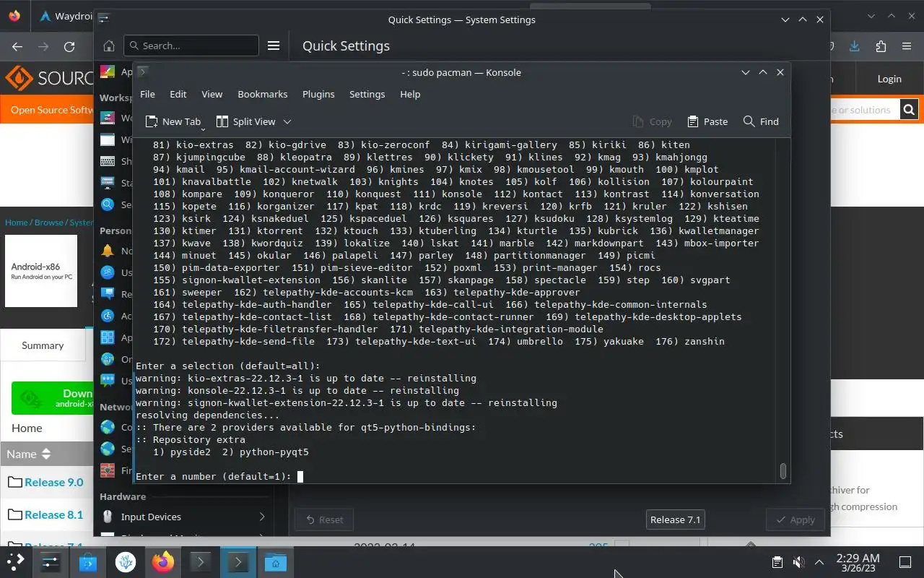Click the Home breadcrumb link on SourceForge
924x578 pixels.
[x=16, y=223]
